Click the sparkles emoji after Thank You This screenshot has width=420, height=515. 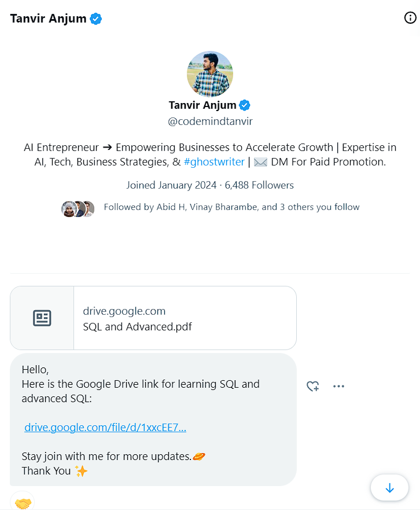click(81, 471)
